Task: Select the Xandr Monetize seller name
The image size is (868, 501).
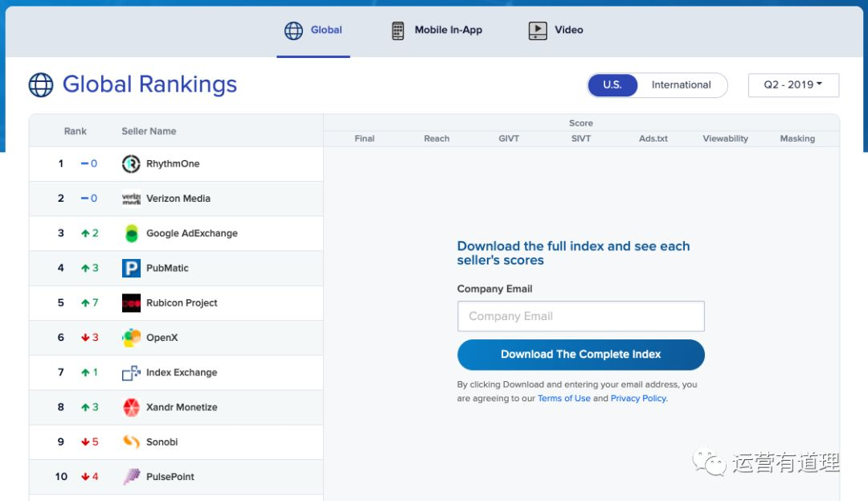Action: (182, 408)
